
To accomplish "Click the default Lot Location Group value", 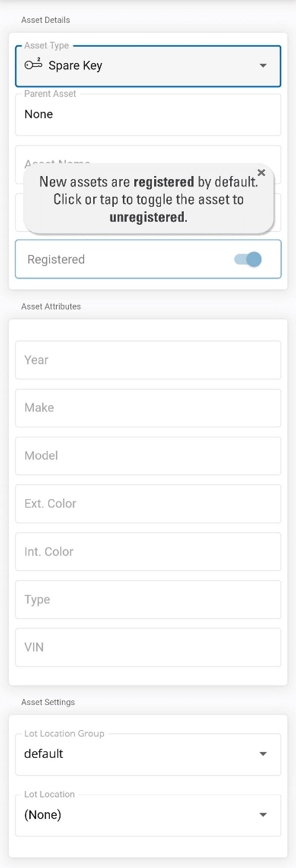I will point(44,754).
